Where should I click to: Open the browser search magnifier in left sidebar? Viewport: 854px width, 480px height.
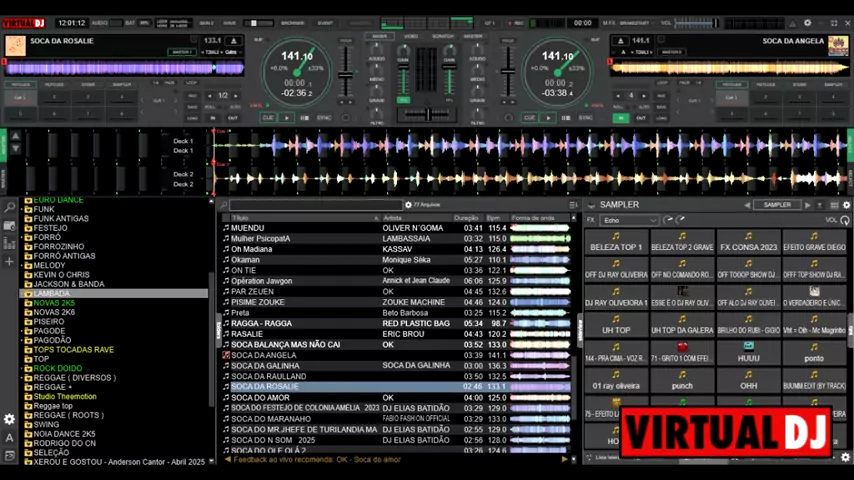pos(9,207)
